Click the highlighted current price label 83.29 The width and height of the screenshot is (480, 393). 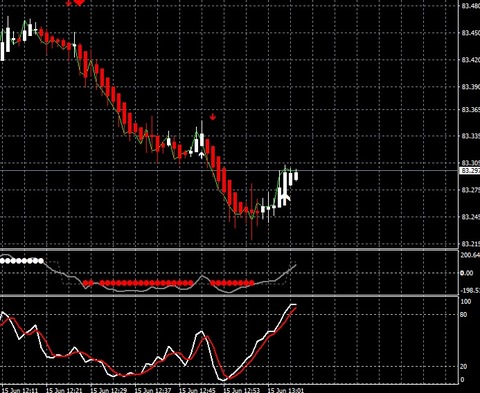pyautogui.click(x=470, y=171)
